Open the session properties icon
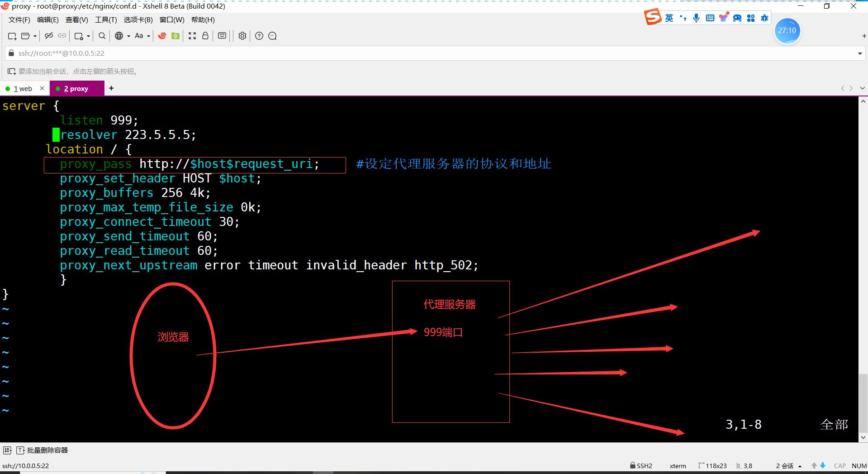Image resolution: width=868 pixels, height=474 pixels. click(79, 36)
